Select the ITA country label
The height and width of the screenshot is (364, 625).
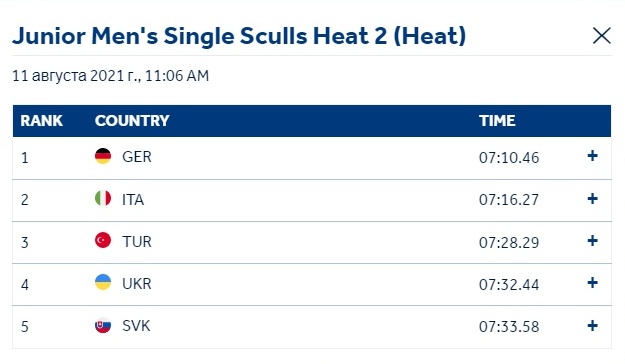click(133, 199)
